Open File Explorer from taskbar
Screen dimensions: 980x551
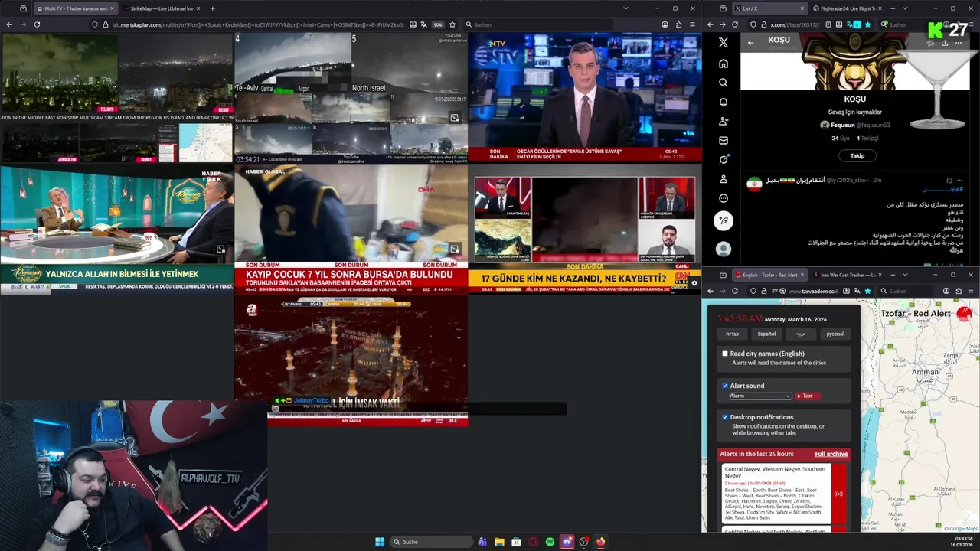point(499,542)
